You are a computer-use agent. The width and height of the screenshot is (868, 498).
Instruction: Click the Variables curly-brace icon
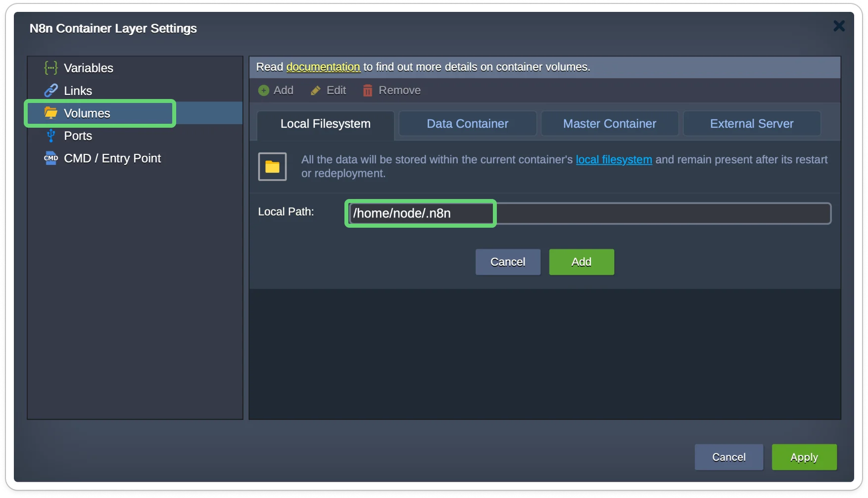51,68
